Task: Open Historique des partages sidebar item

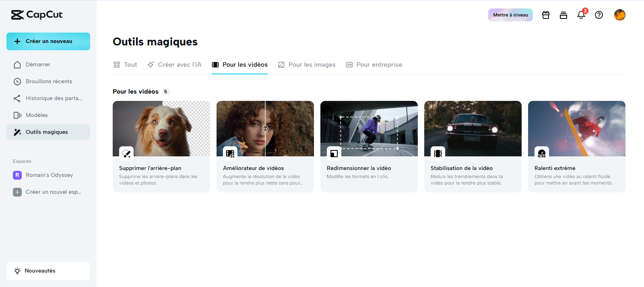Action: tap(48, 98)
